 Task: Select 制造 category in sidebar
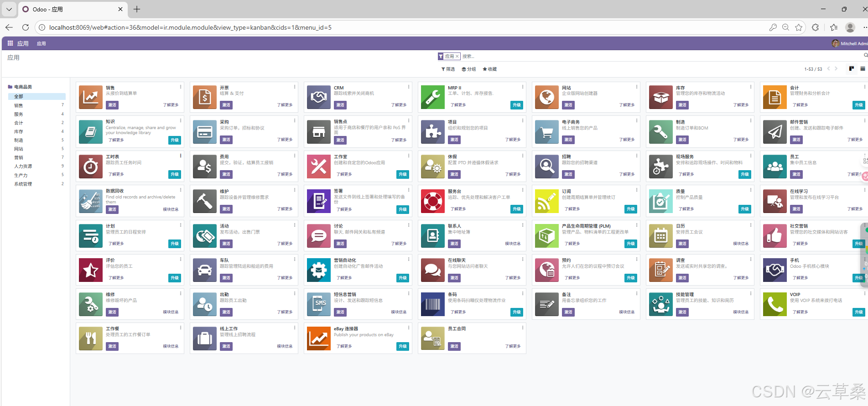tap(37, 140)
